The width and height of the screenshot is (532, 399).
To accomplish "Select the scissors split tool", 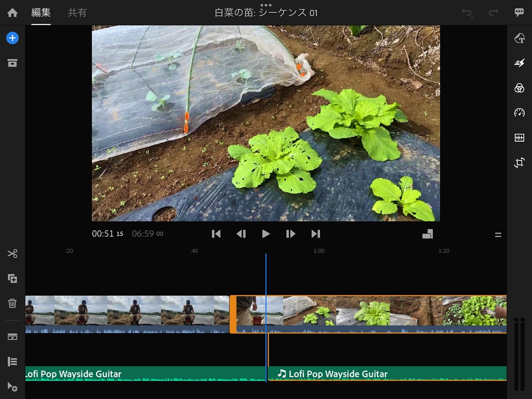I will point(12,254).
